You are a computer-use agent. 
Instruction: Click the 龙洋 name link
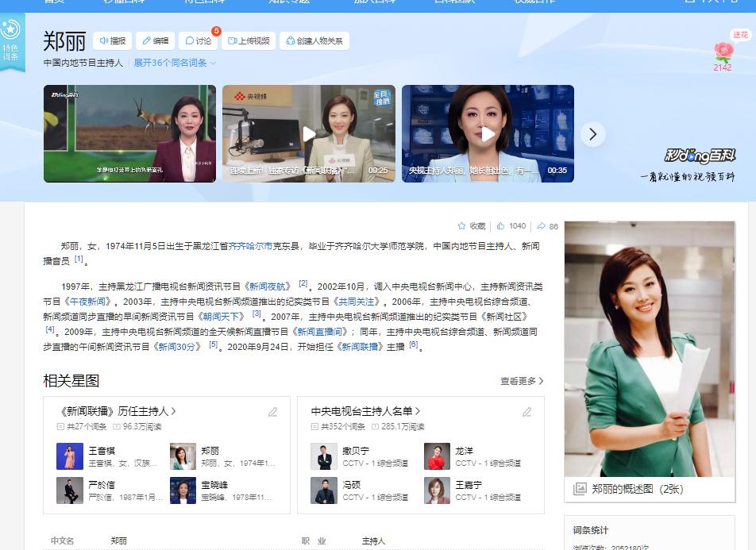465,451
